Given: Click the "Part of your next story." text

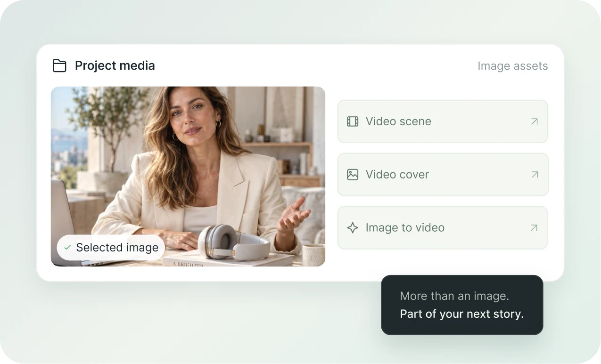Looking at the screenshot, I should (462, 314).
